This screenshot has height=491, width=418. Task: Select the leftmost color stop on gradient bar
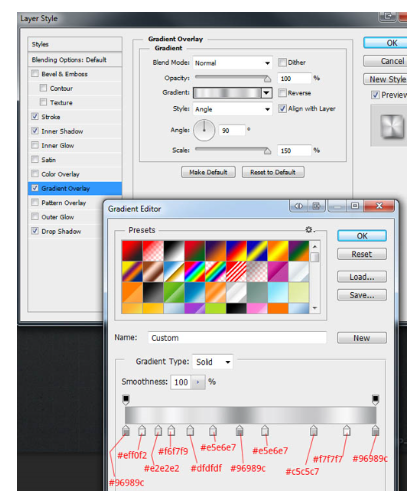[x=126, y=430]
